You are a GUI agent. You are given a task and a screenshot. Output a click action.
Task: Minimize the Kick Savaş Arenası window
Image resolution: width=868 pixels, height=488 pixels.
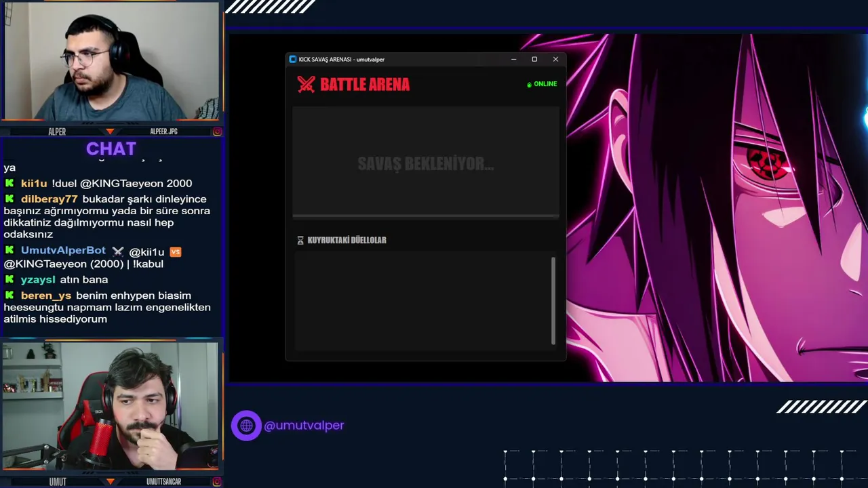513,59
